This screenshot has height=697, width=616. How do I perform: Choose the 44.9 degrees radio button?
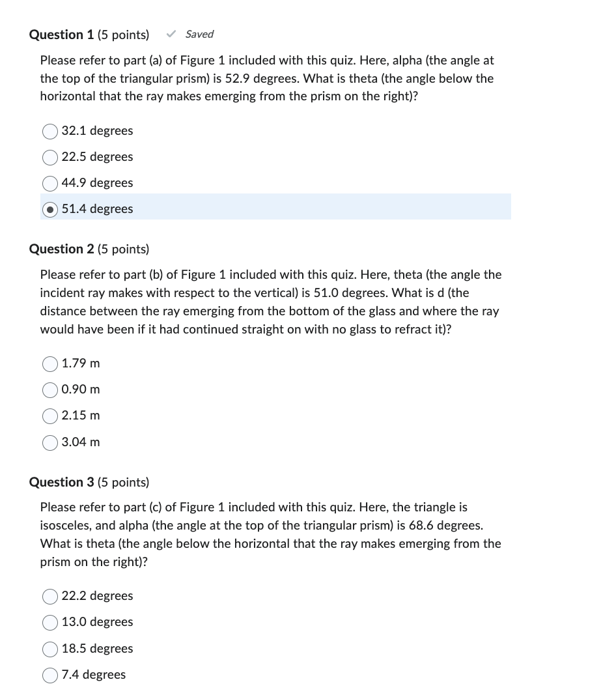49,184
